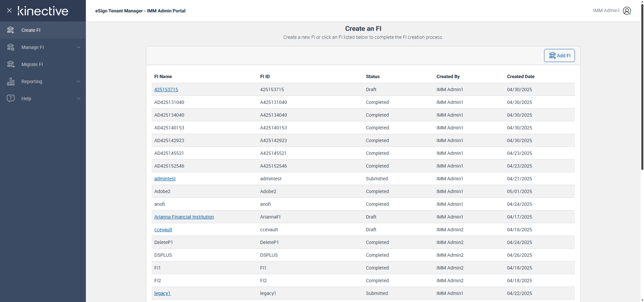Open the user profile avatar icon
Viewport: 644px width, 302px height.
pyautogui.click(x=627, y=11)
